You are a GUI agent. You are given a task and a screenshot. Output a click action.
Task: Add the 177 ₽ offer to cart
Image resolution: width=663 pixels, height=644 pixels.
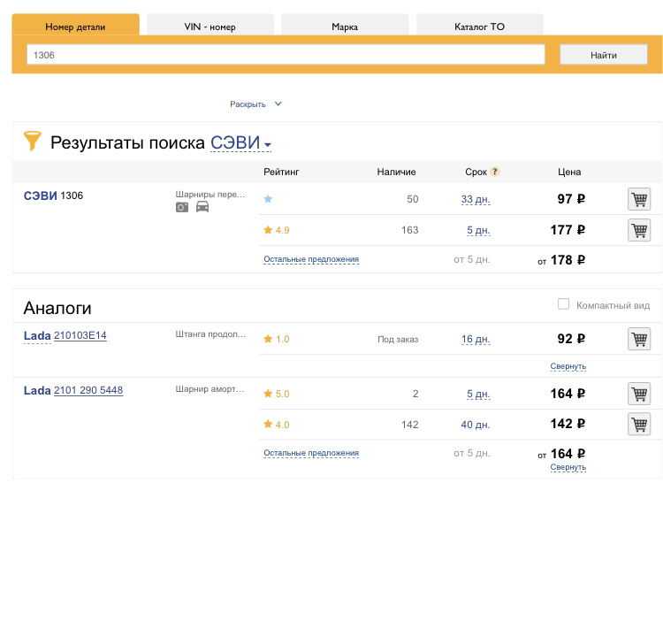(638, 230)
